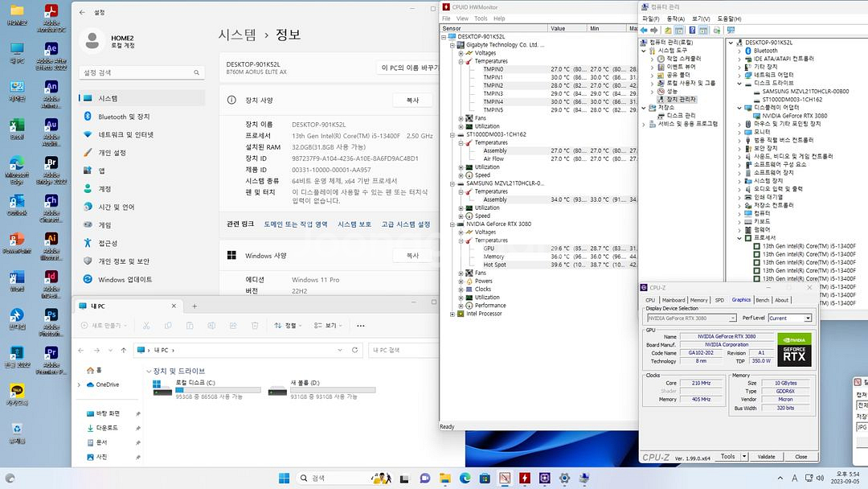This screenshot has width=868, height=489.
Task: Select the 새 볼륨 (D:) drive
Action: [322, 390]
